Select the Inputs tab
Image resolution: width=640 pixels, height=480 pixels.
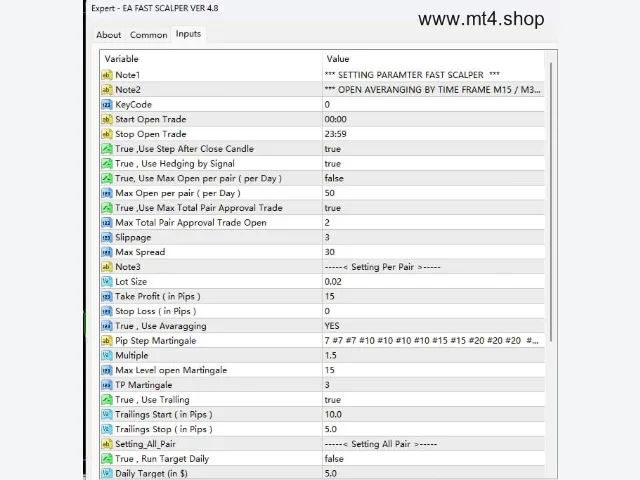188,34
